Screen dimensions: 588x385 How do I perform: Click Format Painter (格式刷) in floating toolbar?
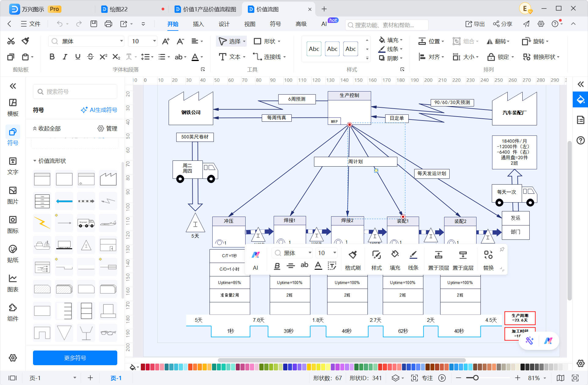click(353, 260)
